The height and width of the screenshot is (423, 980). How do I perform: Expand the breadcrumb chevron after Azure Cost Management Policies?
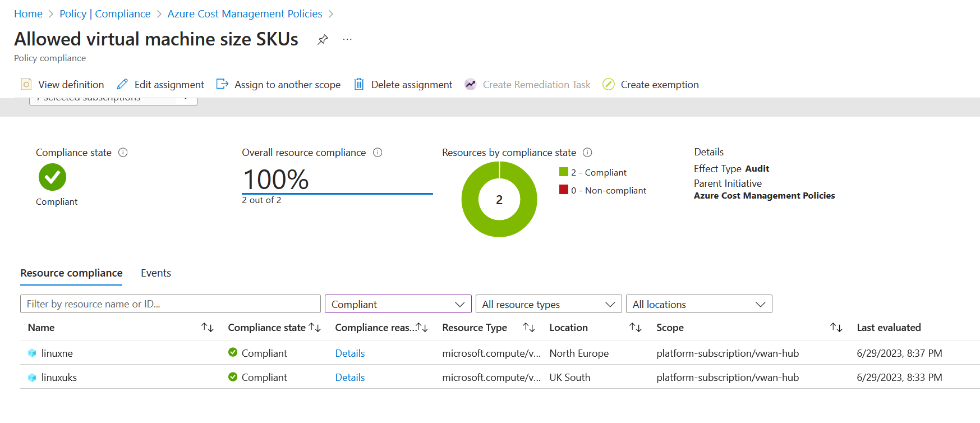(x=331, y=14)
